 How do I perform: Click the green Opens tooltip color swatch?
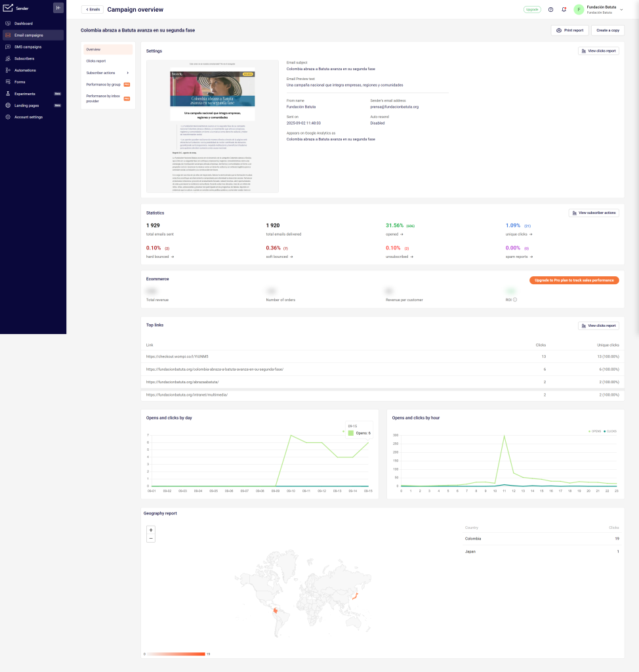(x=351, y=433)
